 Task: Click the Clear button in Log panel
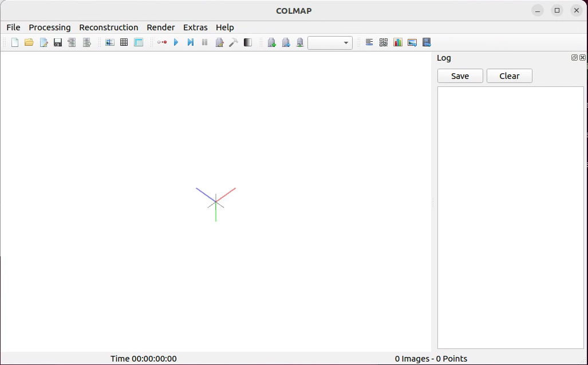point(509,76)
